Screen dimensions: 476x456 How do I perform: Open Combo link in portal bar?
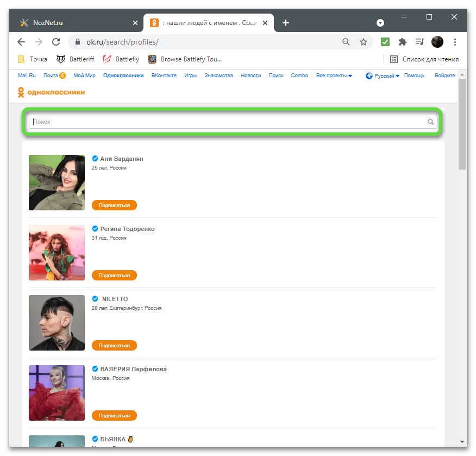click(x=299, y=76)
